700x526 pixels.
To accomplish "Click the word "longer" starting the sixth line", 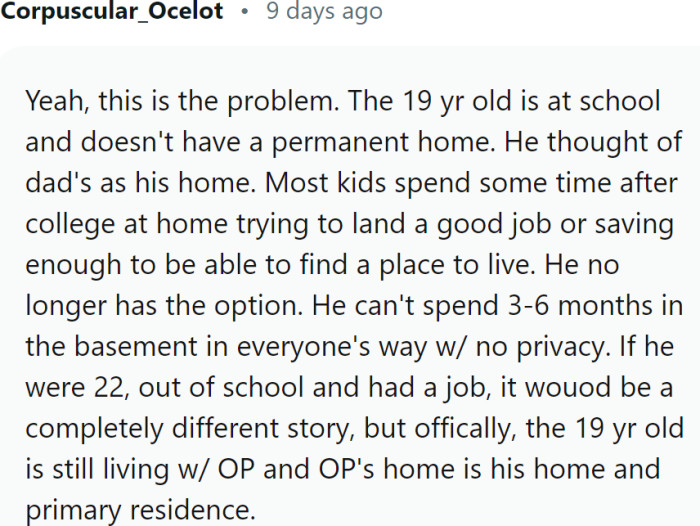I will pyautogui.click(x=65, y=307).
